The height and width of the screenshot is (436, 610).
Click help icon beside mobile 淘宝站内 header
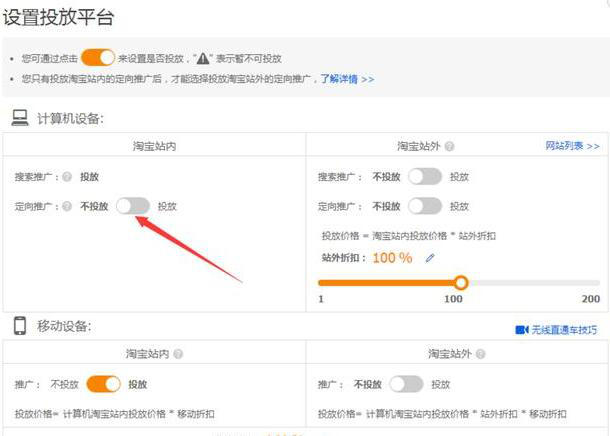(x=178, y=354)
